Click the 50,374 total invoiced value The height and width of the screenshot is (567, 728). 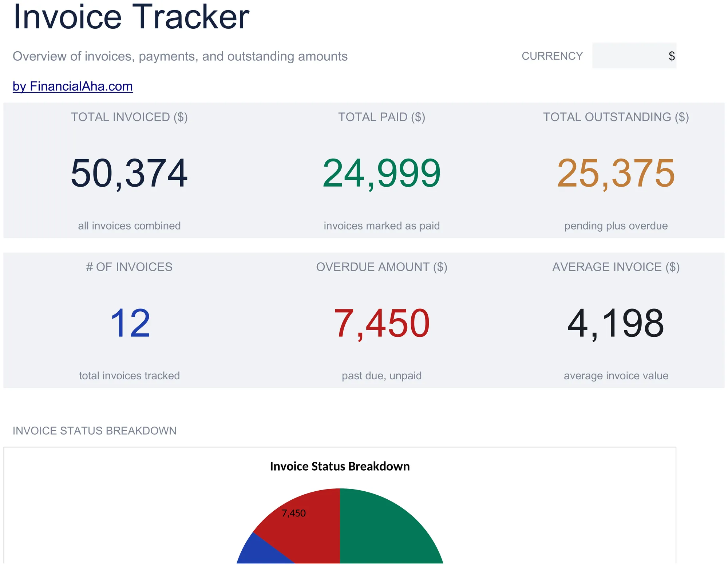129,174
